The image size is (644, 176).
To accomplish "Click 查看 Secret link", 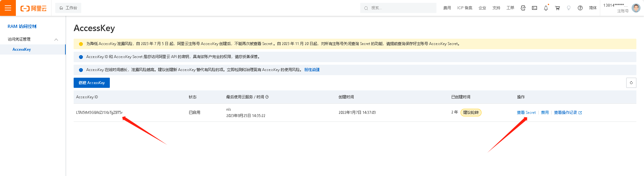I will 526,113.
